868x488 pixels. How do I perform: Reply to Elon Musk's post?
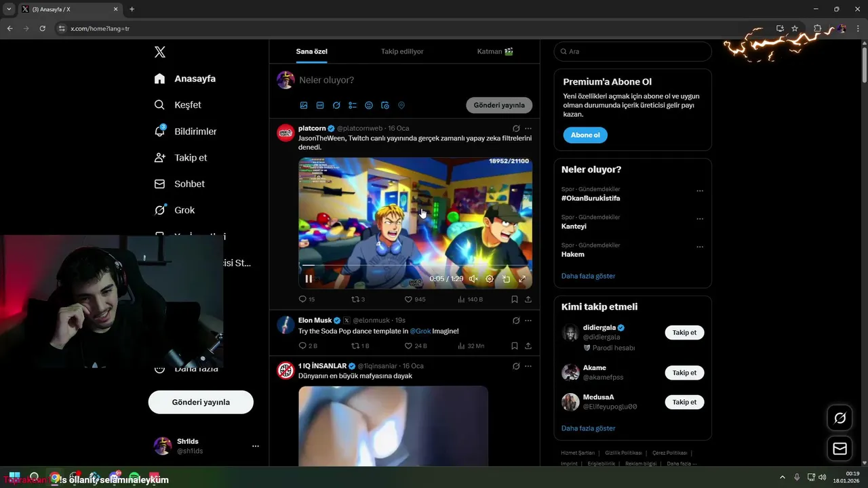(308, 346)
